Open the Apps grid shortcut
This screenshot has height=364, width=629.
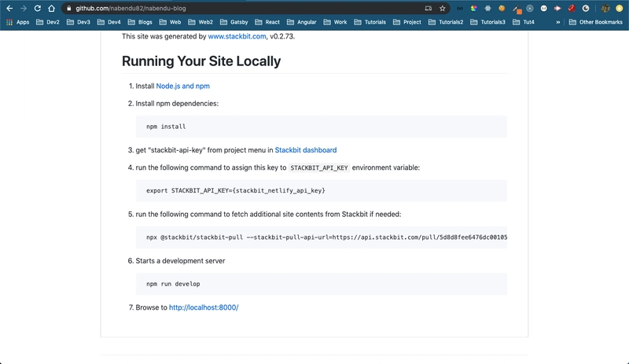coord(17,22)
